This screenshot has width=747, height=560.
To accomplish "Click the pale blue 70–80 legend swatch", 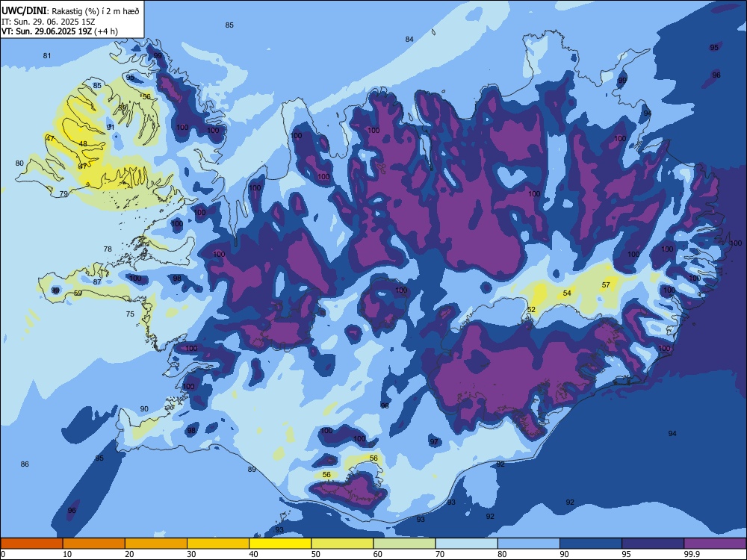I will (x=467, y=544).
